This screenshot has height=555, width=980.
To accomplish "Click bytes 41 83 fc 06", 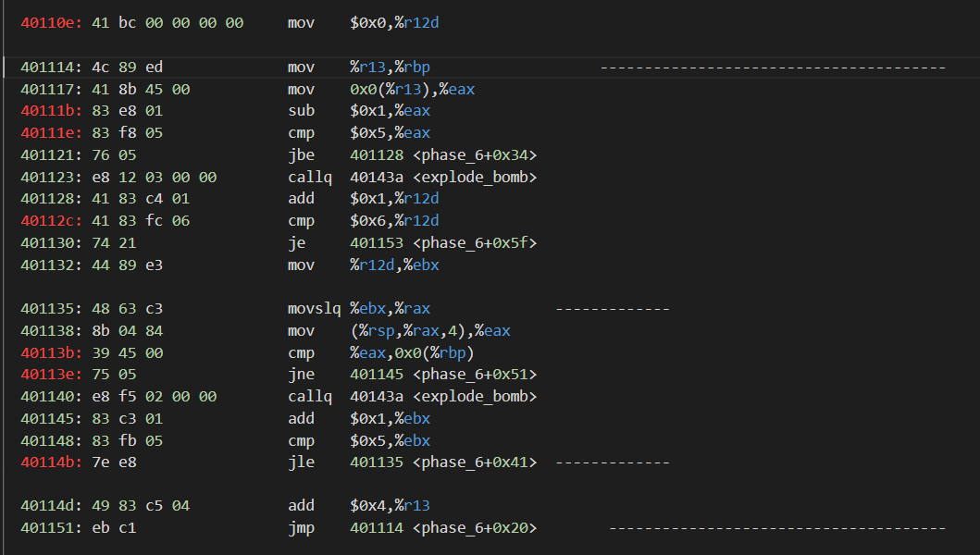I will point(141,221).
